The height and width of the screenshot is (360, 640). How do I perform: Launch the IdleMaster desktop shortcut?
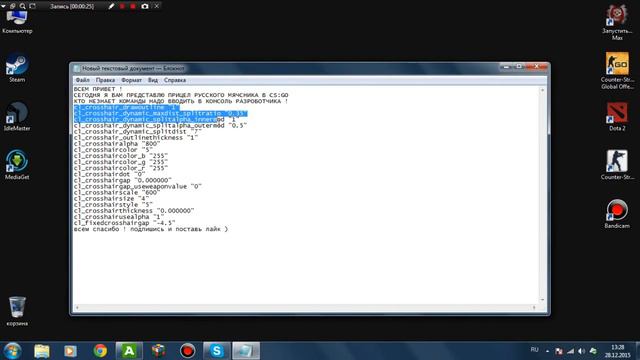(17, 116)
